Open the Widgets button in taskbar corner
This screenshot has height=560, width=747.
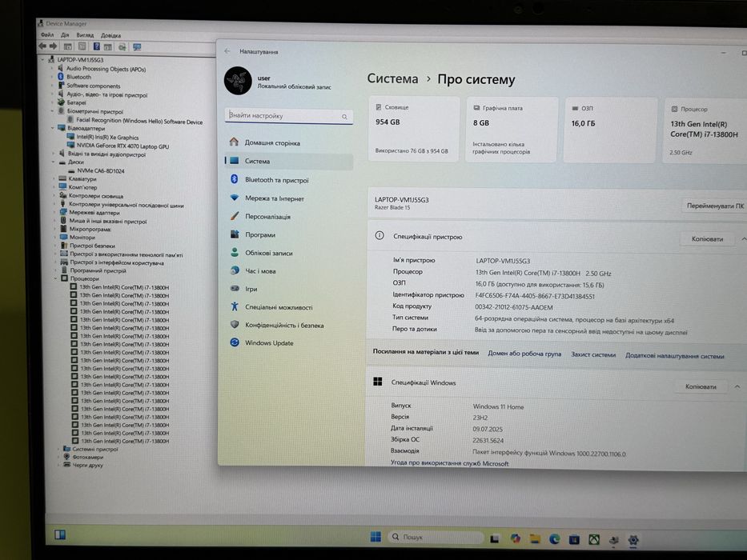pyautogui.click(x=60, y=534)
